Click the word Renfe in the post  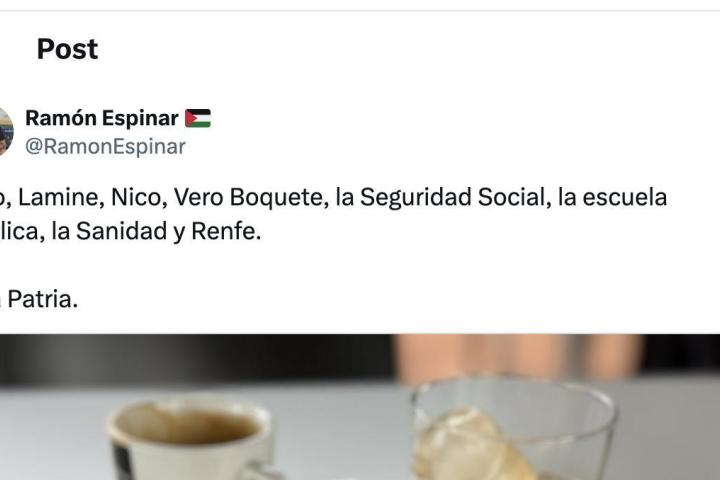pyautogui.click(x=223, y=231)
